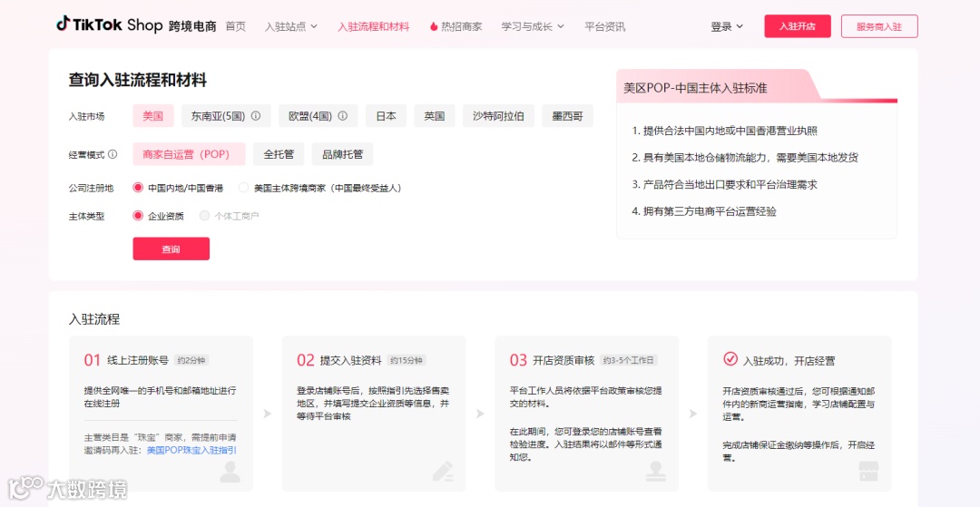Click the TikTok Shop logo
The image size is (980, 507).
[136, 25]
